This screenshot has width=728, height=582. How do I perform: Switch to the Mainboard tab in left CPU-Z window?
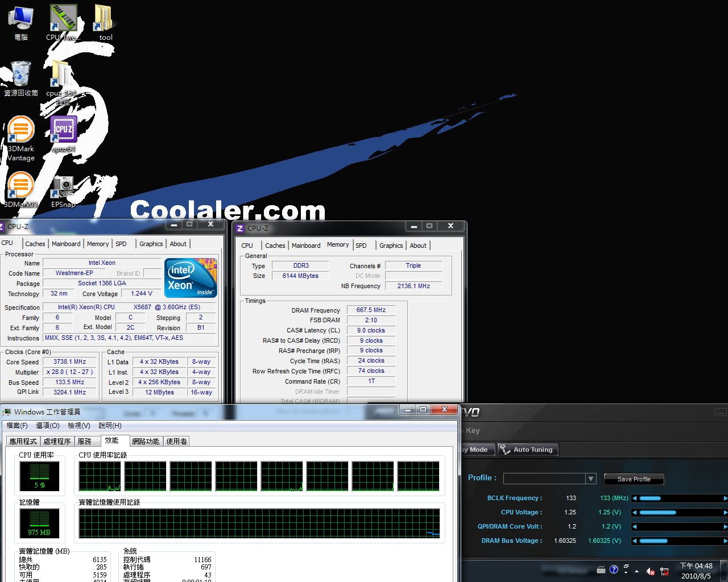[x=66, y=244]
